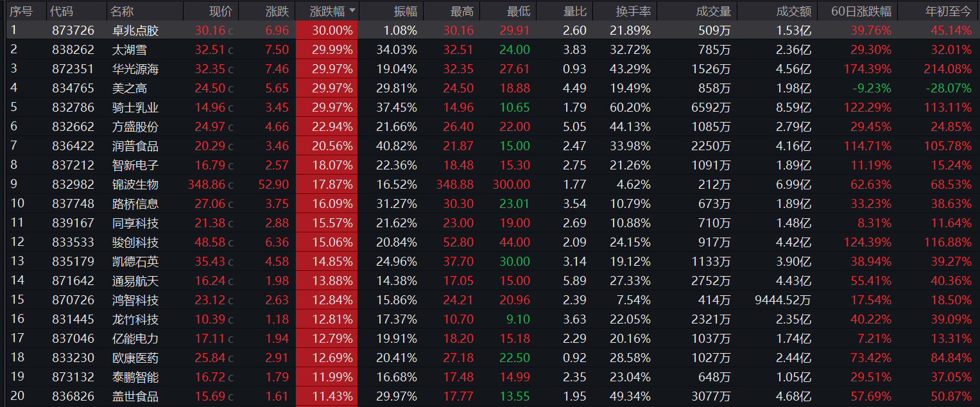Select stock name 华光源海
Screen dimensions: 980x407
pos(135,69)
